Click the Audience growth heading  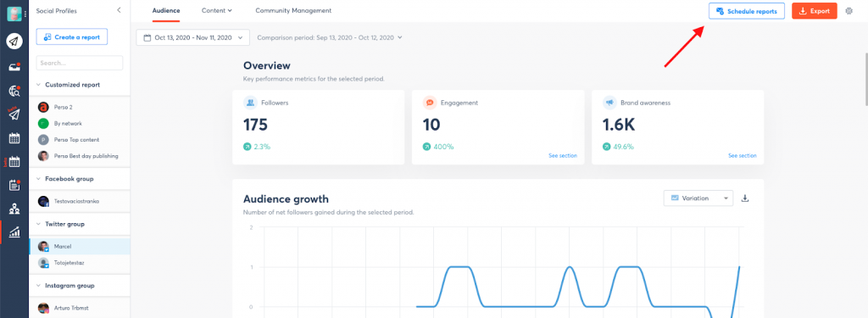click(x=286, y=199)
